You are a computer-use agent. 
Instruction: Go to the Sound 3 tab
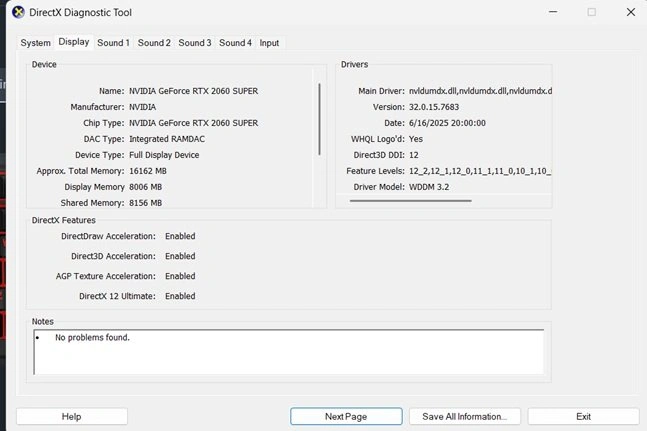tap(195, 43)
